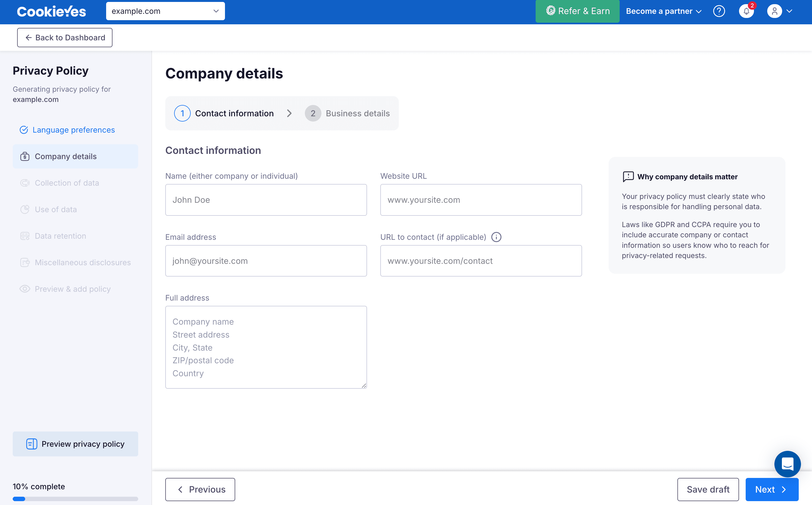
Task: Focus the Website URL input field
Action: point(481,200)
